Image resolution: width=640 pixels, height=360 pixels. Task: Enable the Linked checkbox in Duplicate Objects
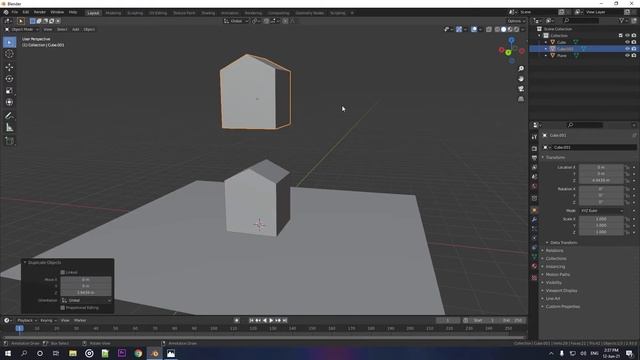pos(63,272)
